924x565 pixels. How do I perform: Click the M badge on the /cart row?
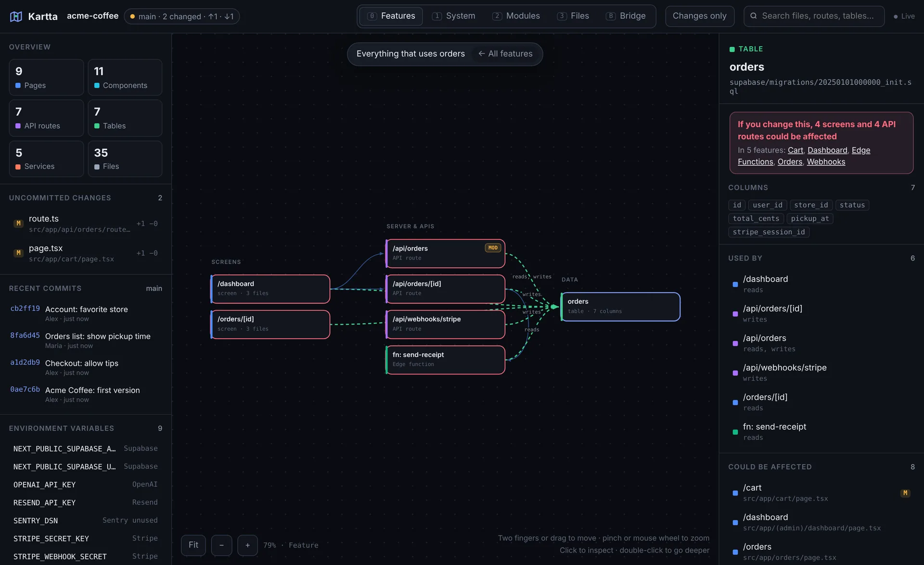point(905,493)
